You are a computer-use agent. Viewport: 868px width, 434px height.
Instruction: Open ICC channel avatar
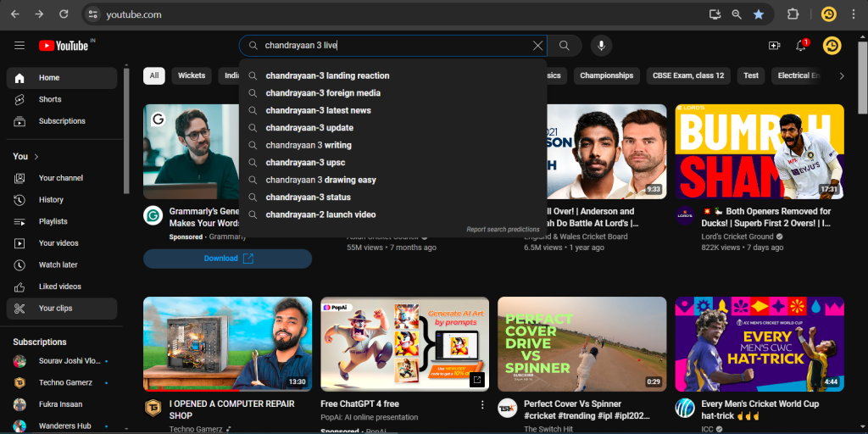point(685,408)
